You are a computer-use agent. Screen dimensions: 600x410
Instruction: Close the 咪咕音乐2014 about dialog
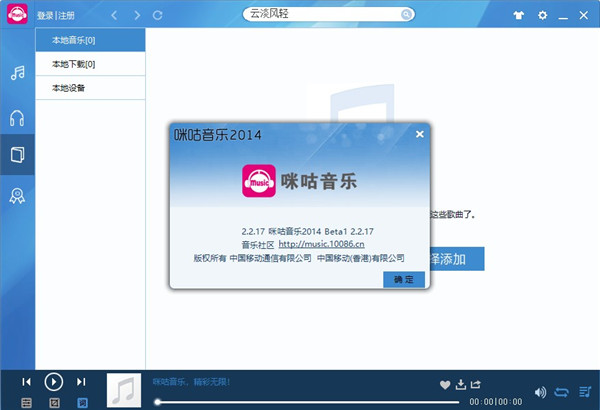[x=419, y=134]
